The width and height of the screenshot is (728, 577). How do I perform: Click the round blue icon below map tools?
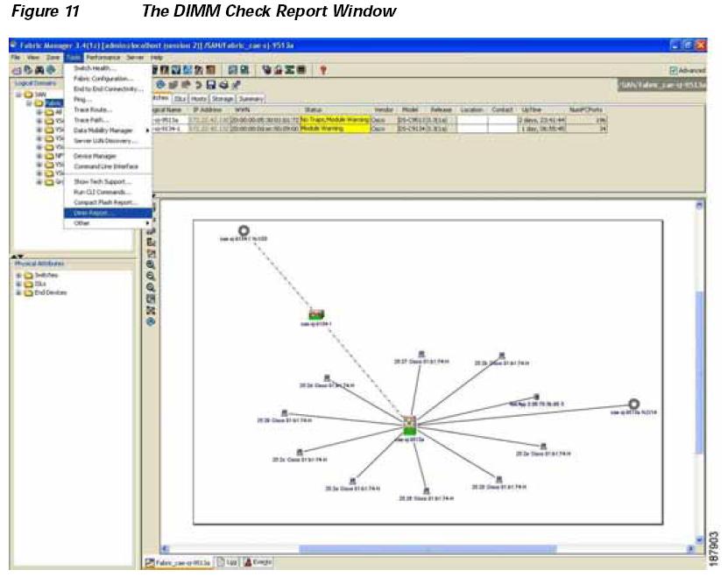click(x=151, y=321)
